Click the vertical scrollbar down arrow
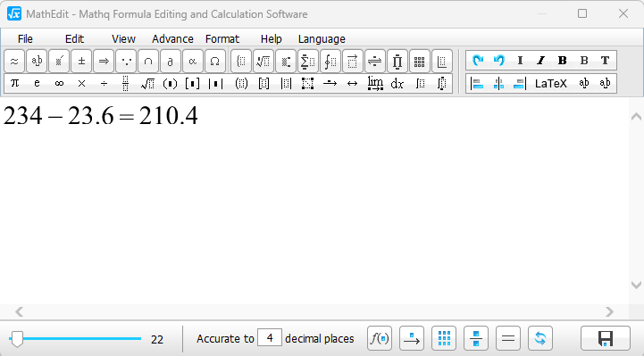 pyautogui.click(x=636, y=285)
